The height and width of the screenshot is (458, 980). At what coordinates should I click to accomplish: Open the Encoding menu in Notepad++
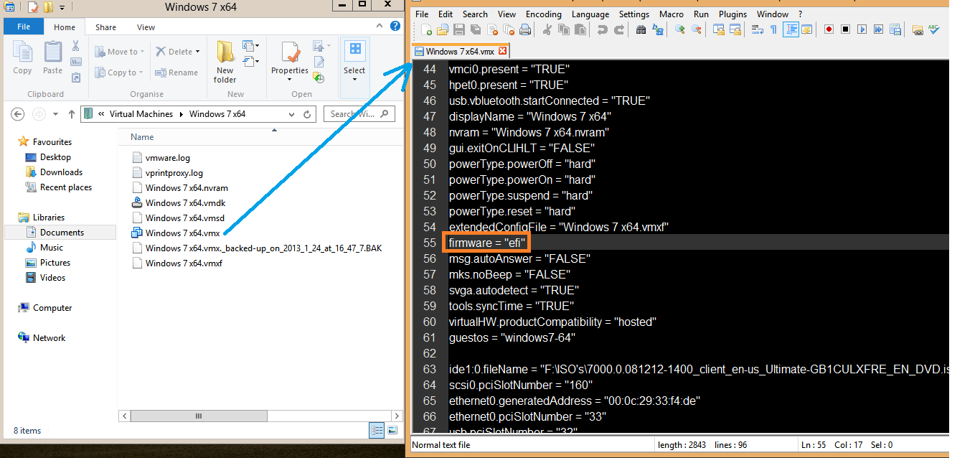point(543,14)
